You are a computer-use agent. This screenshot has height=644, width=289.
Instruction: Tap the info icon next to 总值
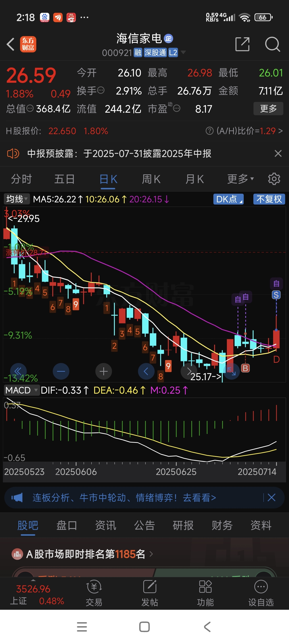coord(30,108)
